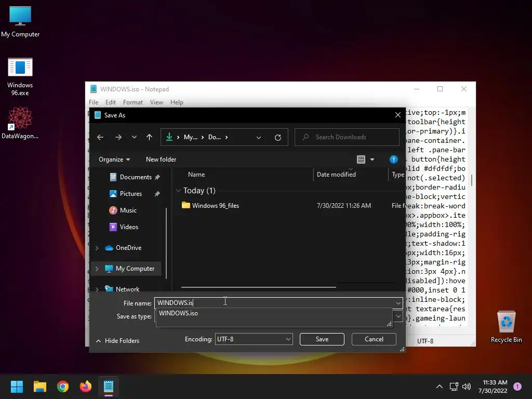The height and width of the screenshot is (399, 532).
Task: Open File Explorer from taskbar
Action: 39,387
